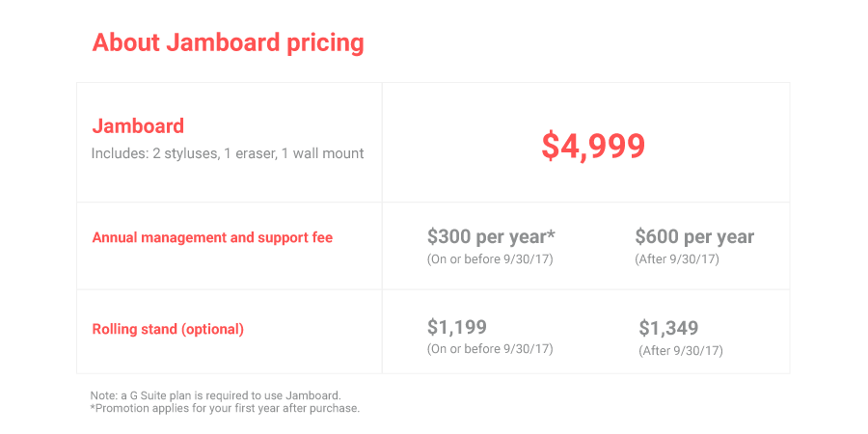Viewport: 868px width, 434px height.
Task: Click the asterisk after $300 per year
Action: click(552, 233)
